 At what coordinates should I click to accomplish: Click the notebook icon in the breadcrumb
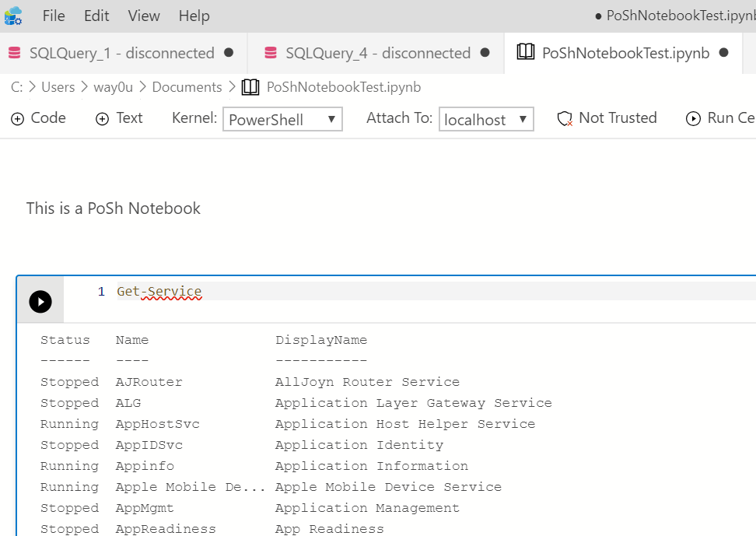(x=250, y=87)
